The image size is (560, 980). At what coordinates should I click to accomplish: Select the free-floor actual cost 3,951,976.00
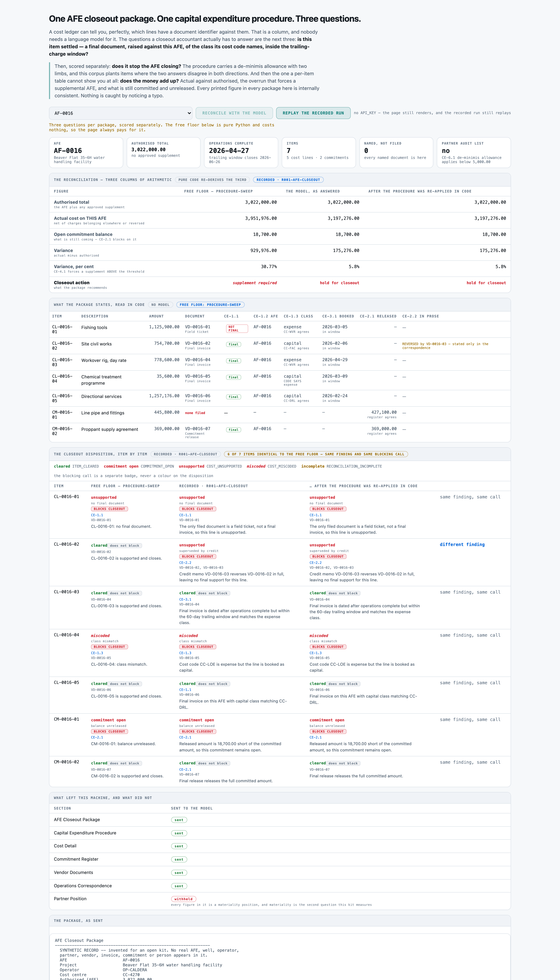[261, 218]
